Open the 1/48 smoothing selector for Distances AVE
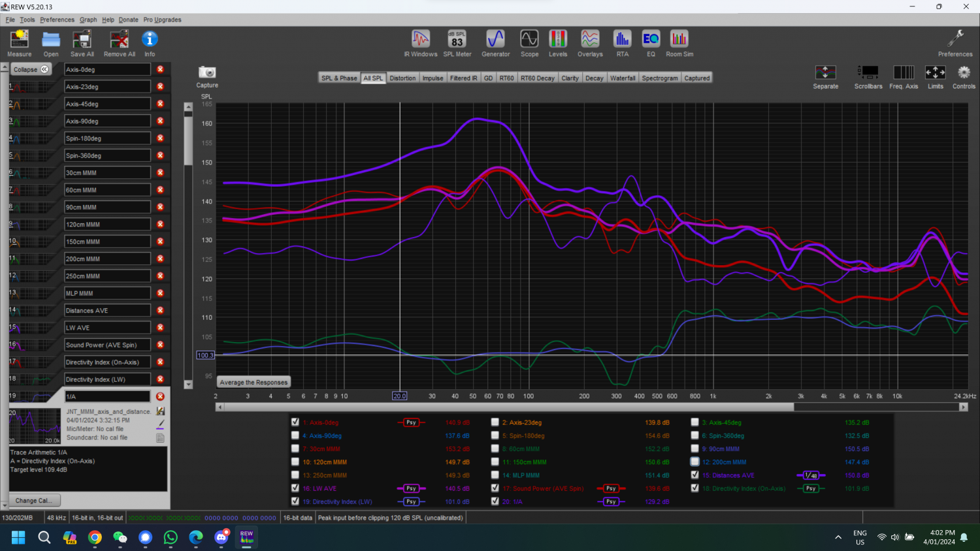Screen dimensions: 980x551 tap(811, 475)
